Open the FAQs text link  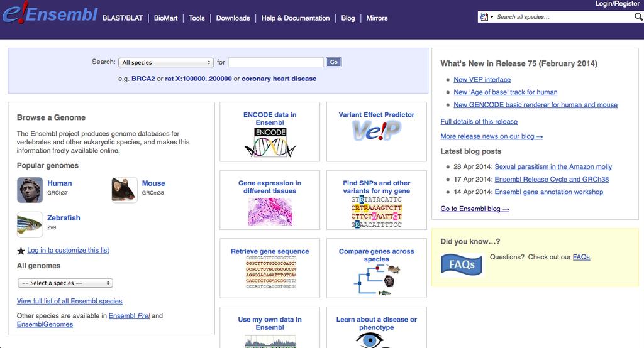pyautogui.click(x=581, y=257)
